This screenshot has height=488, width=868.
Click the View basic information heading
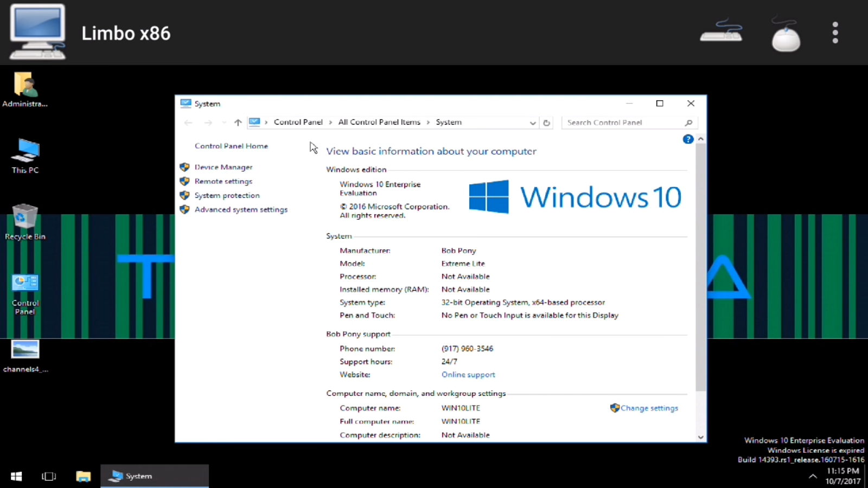click(431, 151)
